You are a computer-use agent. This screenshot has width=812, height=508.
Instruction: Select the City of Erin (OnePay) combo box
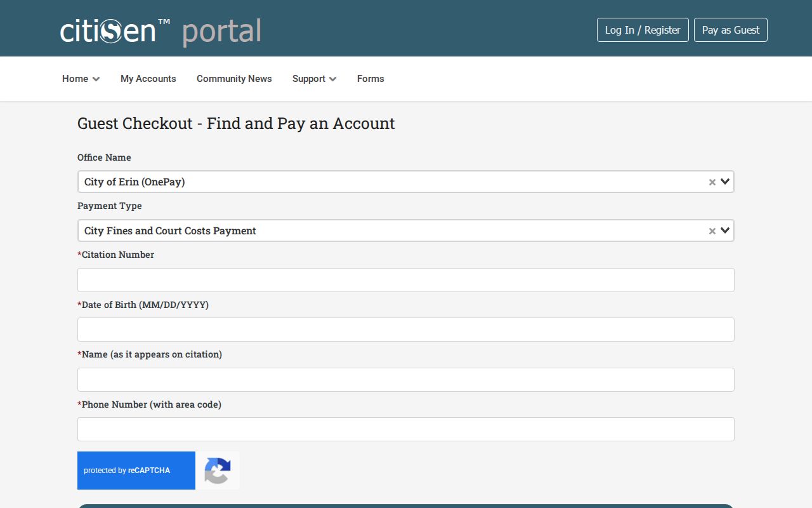click(406, 182)
